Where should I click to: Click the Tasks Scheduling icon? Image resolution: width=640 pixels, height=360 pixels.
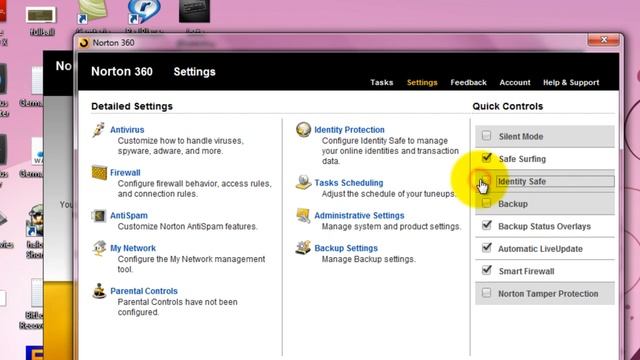tap(303, 182)
